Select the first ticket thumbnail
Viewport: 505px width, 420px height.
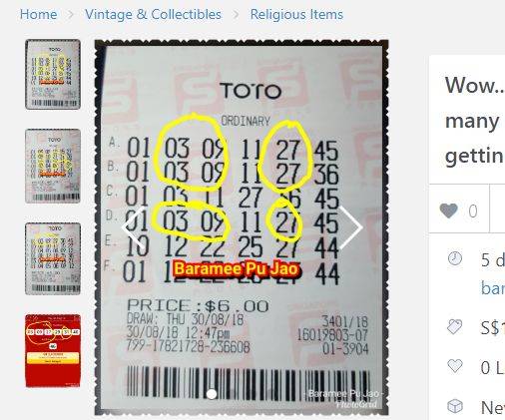(53, 74)
